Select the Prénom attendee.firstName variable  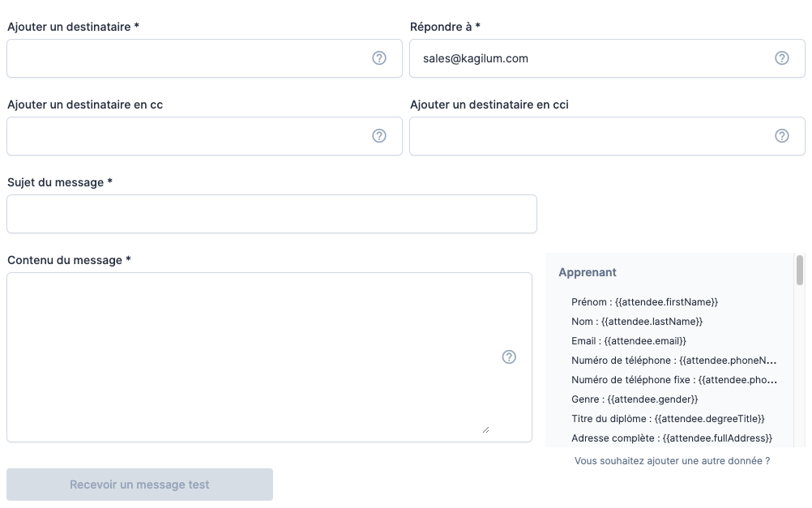[x=644, y=302]
